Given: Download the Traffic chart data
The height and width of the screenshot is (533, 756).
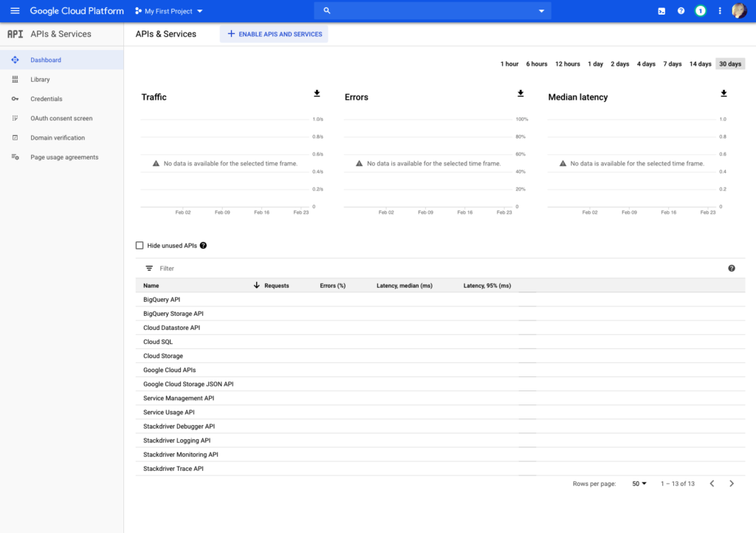Looking at the screenshot, I should [317, 94].
